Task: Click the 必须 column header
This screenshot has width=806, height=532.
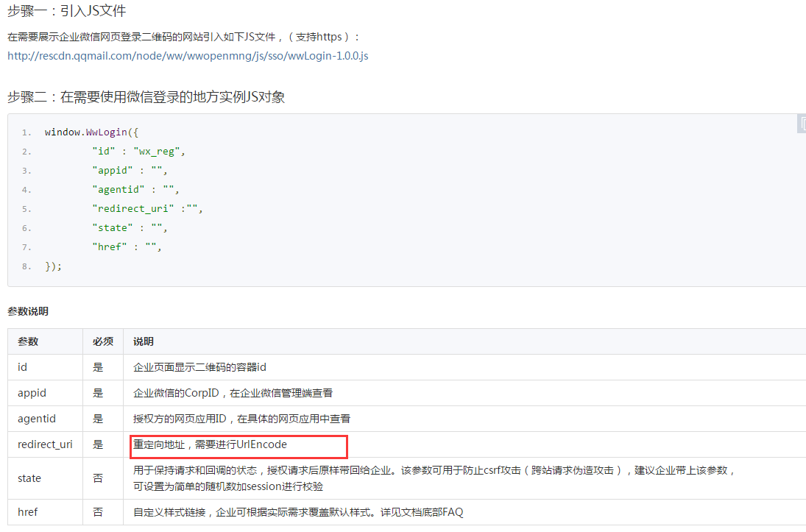Action: pyautogui.click(x=103, y=342)
